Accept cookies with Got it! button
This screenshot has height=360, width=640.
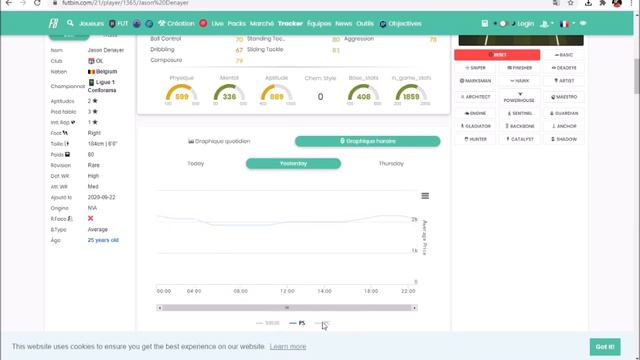tap(605, 347)
